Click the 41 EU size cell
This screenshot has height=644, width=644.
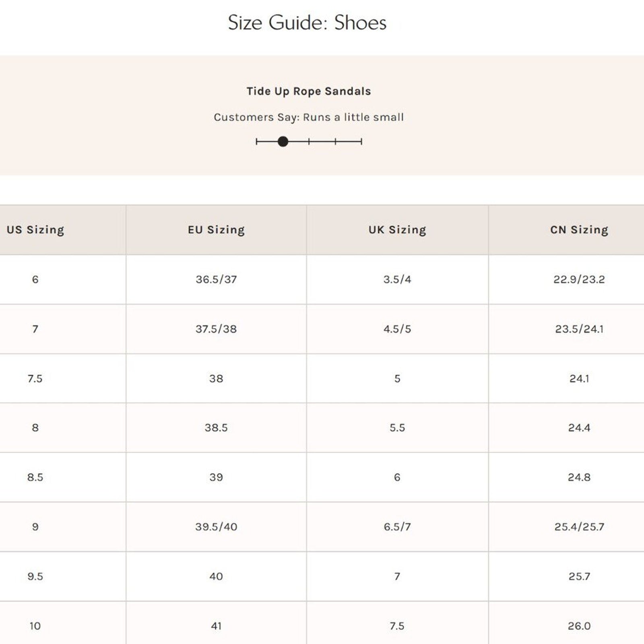pos(216,626)
